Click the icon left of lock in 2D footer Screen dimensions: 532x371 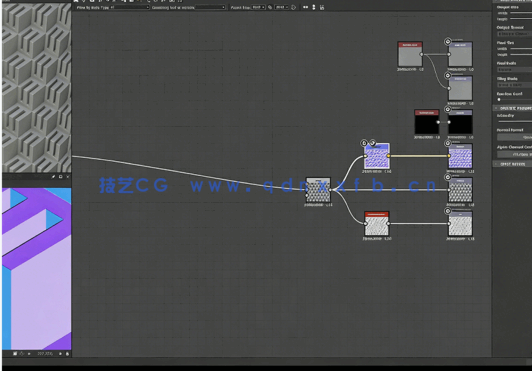[60, 353]
